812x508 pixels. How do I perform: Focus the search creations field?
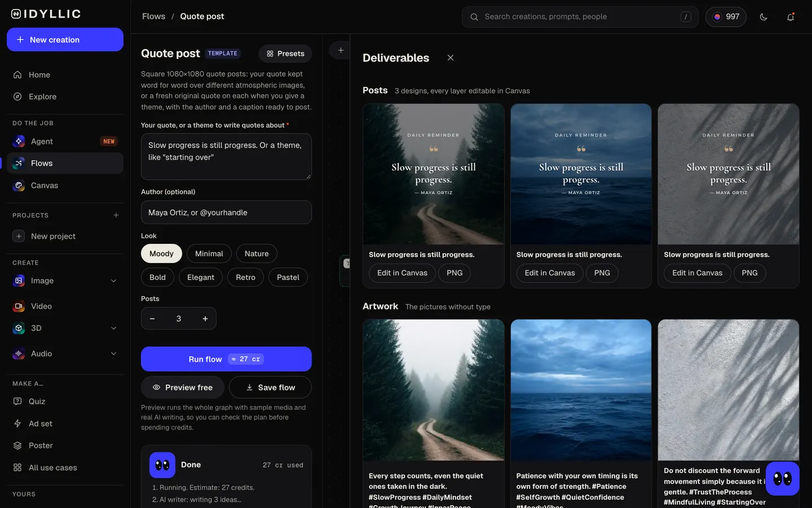pos(580,17)
